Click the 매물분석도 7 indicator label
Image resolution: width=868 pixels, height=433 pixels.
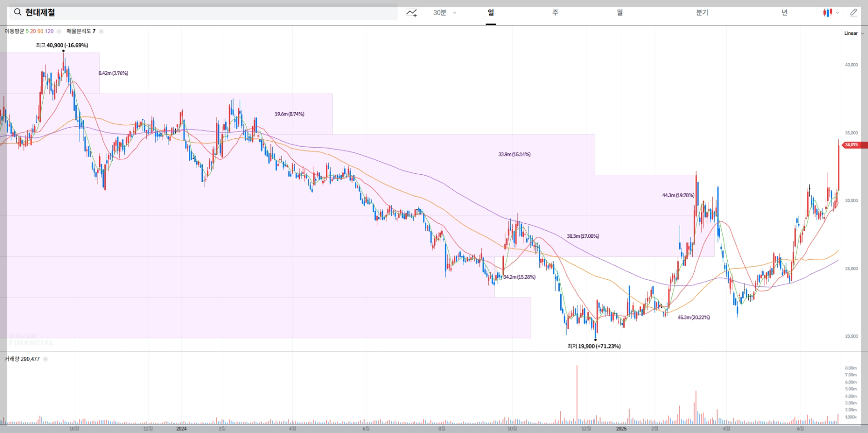tap(81, 31)
